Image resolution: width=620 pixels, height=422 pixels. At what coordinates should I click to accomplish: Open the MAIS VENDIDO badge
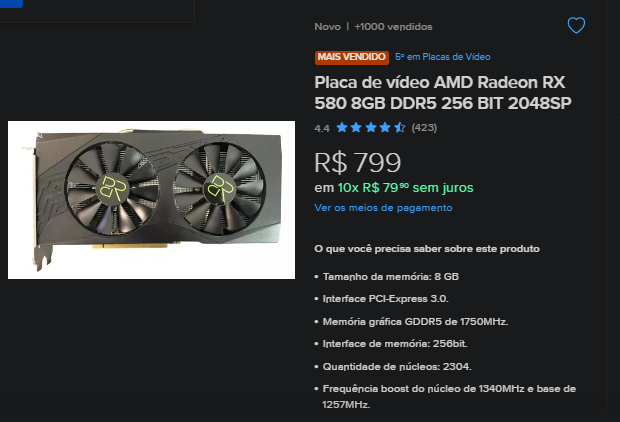click(352, 57)
